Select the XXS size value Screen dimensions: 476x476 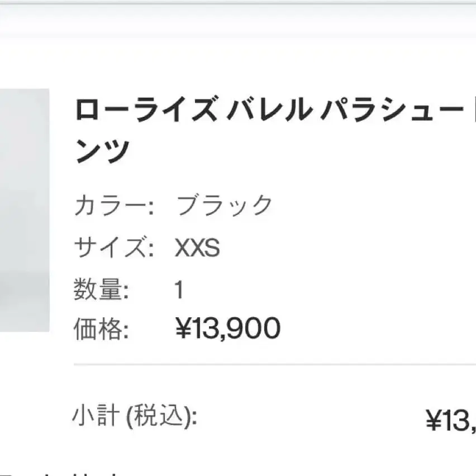(197, 248)
